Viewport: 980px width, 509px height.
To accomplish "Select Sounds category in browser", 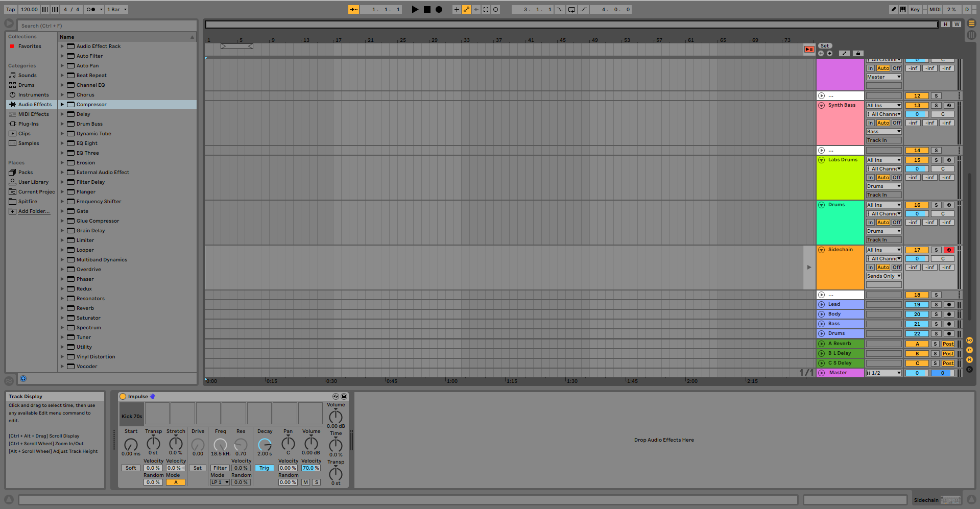I will 28,75.
